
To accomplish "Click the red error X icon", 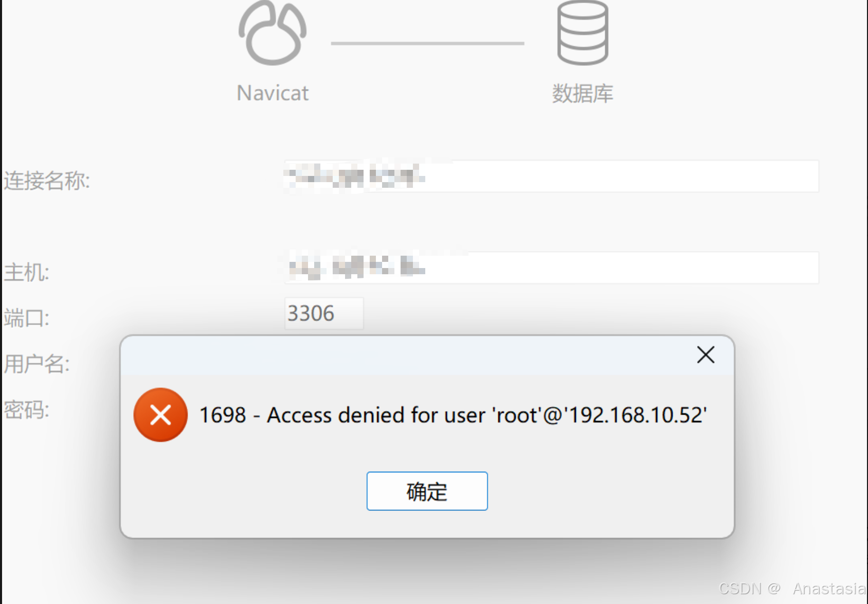I will [160, 415].
